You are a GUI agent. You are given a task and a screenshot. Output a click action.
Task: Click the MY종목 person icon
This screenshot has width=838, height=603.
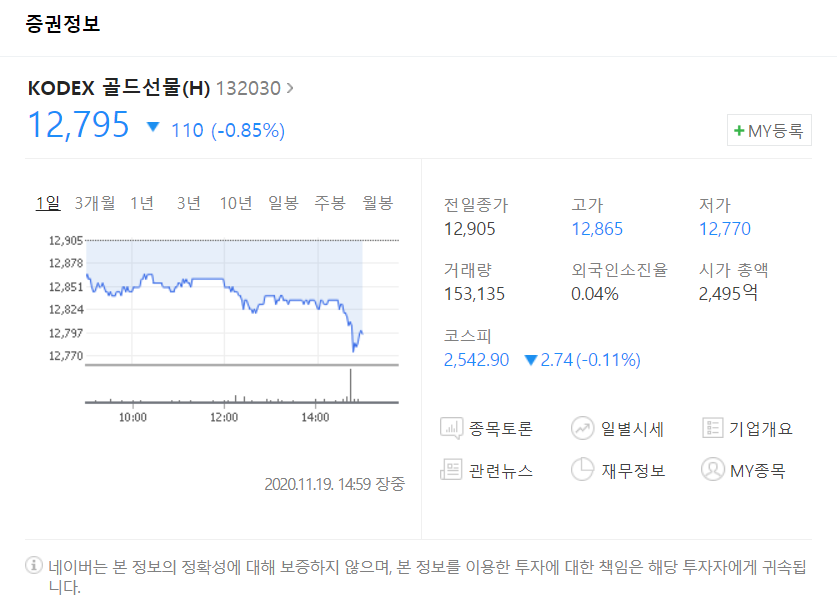pyautogui.click(x=712, y=469)
